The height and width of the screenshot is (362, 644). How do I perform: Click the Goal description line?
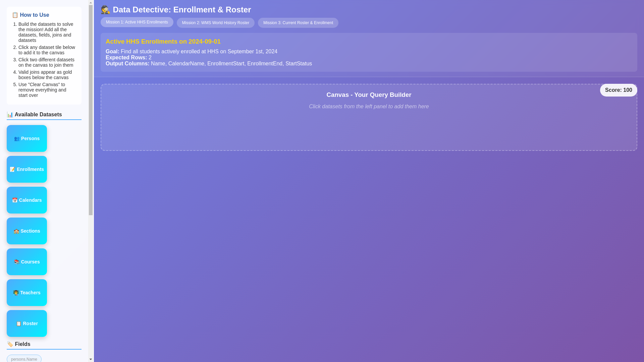click(192, 52)
